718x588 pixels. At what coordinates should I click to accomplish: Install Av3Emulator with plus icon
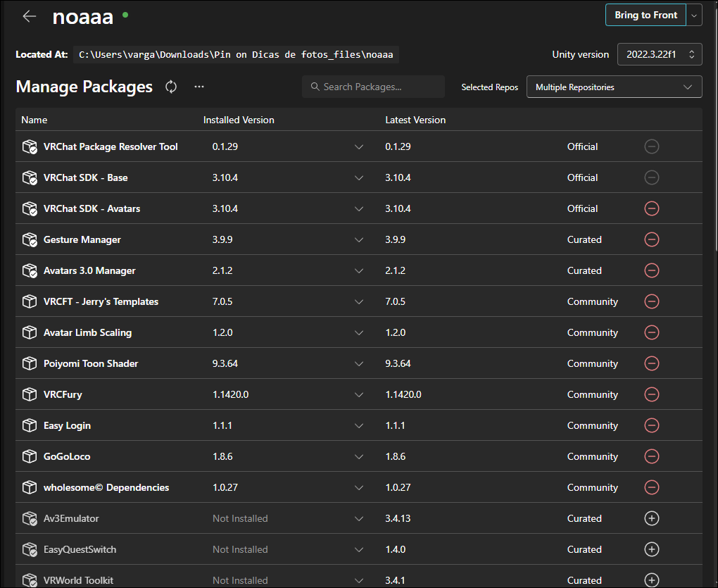pos(651,518)
